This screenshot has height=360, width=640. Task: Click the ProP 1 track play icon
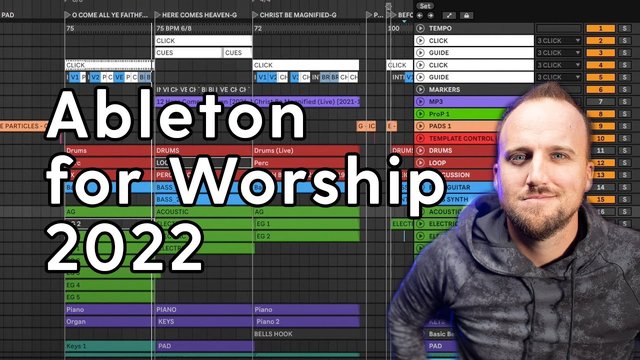coord(420,114)
